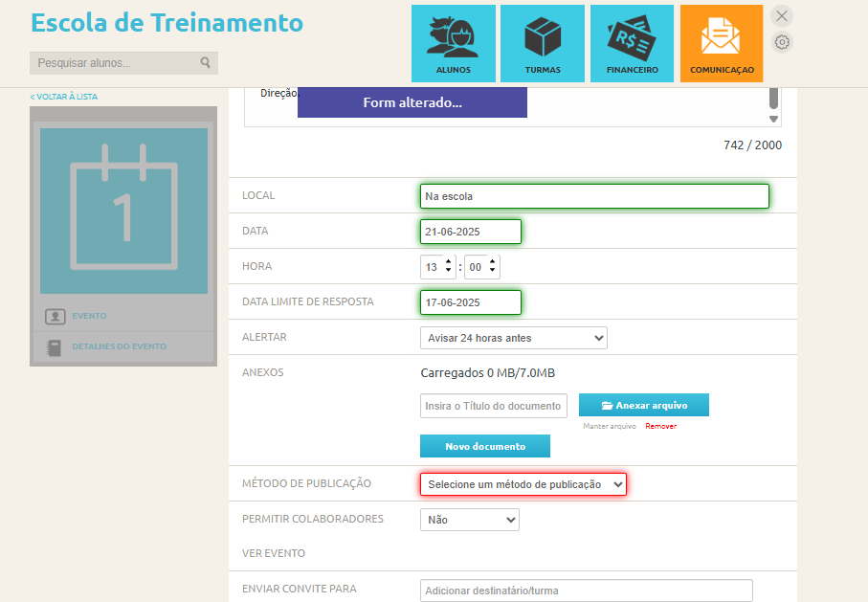Screen dimensions: 868x602
Task: Open the Financeiro section
Action: [633, 43]
